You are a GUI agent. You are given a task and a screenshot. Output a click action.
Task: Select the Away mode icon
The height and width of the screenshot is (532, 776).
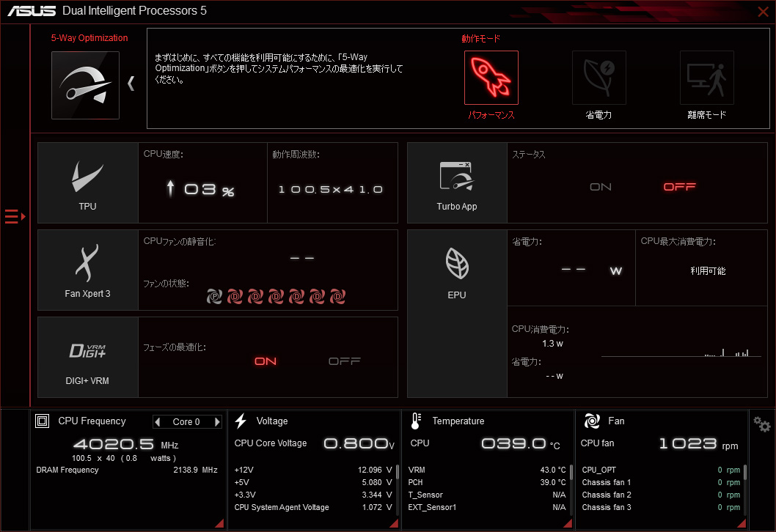[707, 78]
